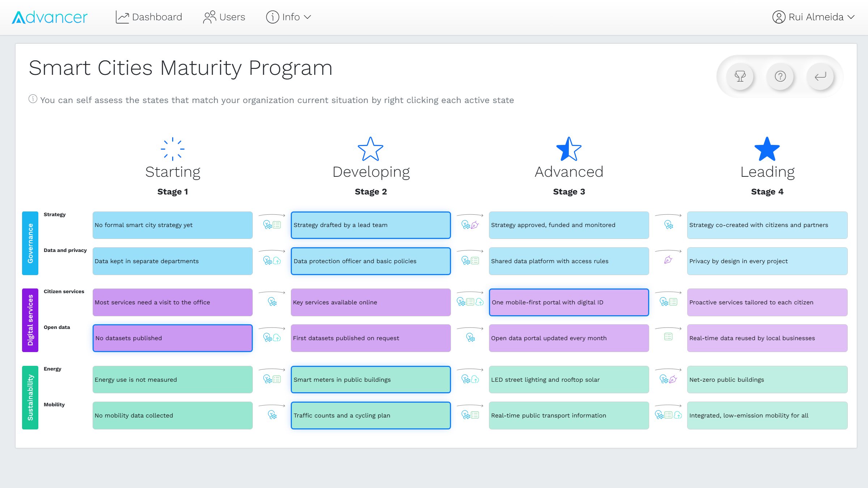Screen dimensions: 868x488
Task: Click 'Proactive services tailored to each citizen' state
Action: tap(767, 302)
